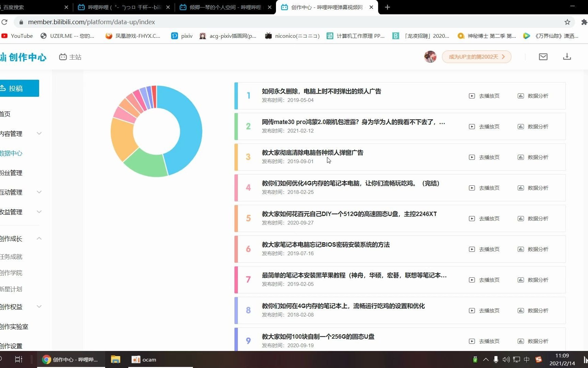Open 数据分析 for video ranked 1

[x=533, y=96]
